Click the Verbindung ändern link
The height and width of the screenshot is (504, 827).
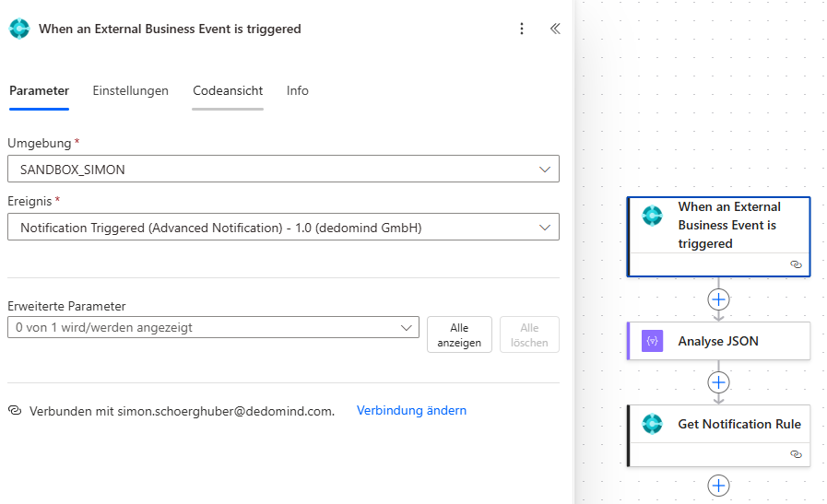pos(411,410)
